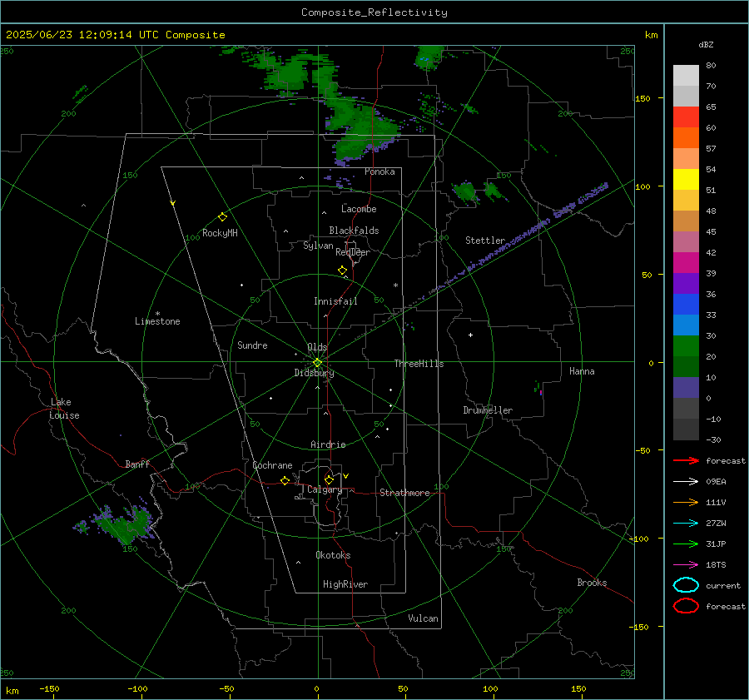Click the green radar echo cluster southwest of Banff
Screen dimensions: 749x700
[x=125, y=524]
